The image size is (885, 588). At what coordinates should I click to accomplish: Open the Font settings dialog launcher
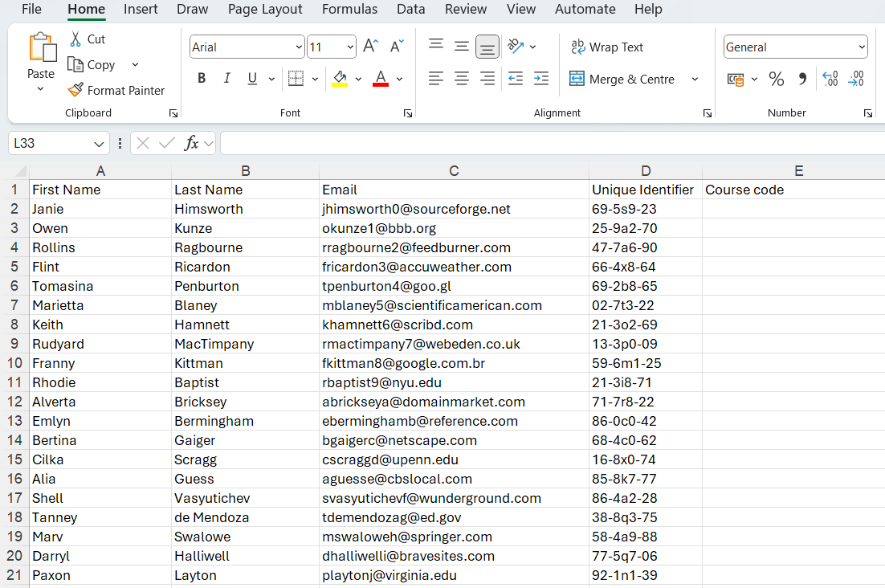407,113
